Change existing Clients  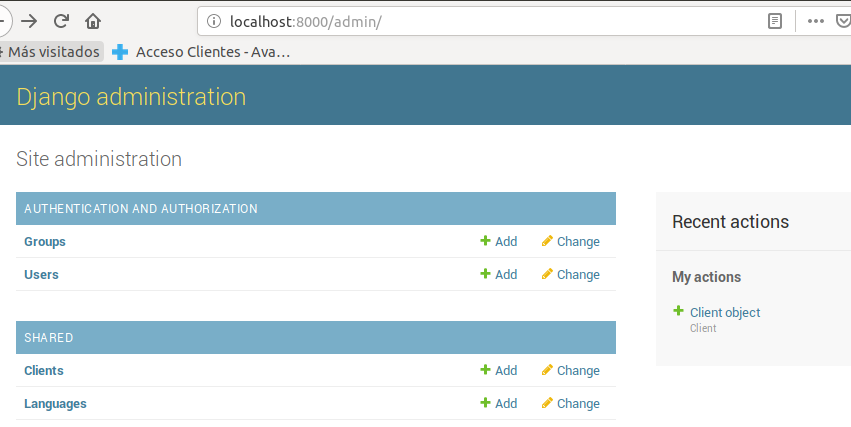tap(578, 371)
